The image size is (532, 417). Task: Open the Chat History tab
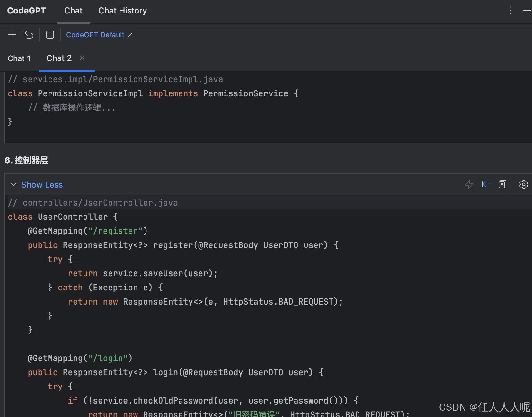[x=122, y=11]
